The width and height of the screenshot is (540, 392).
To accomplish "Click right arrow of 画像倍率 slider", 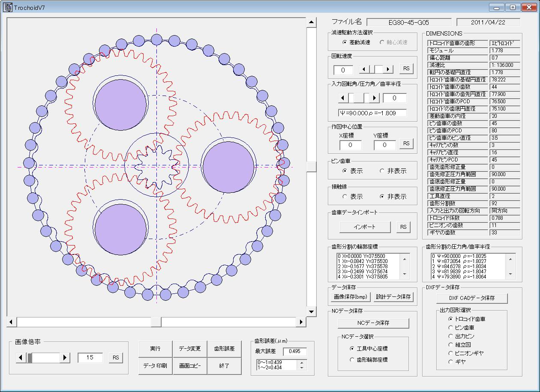I will 65,358.
